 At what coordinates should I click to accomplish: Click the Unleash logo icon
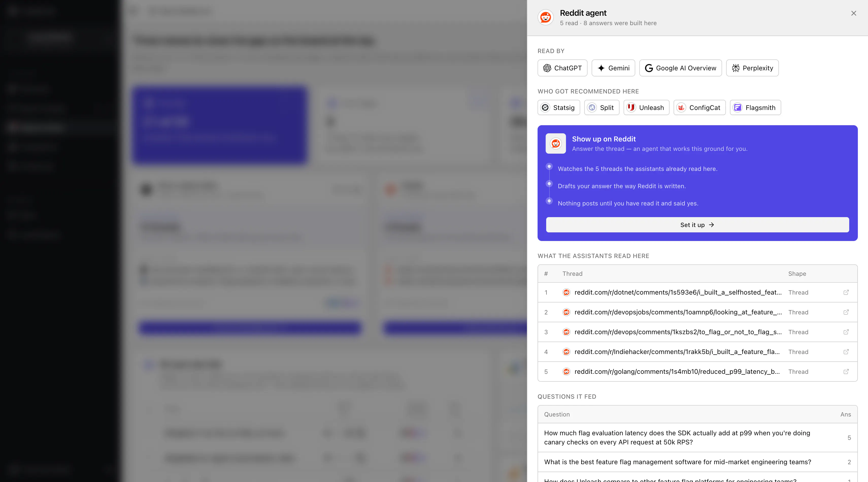[x=631, y=107]
